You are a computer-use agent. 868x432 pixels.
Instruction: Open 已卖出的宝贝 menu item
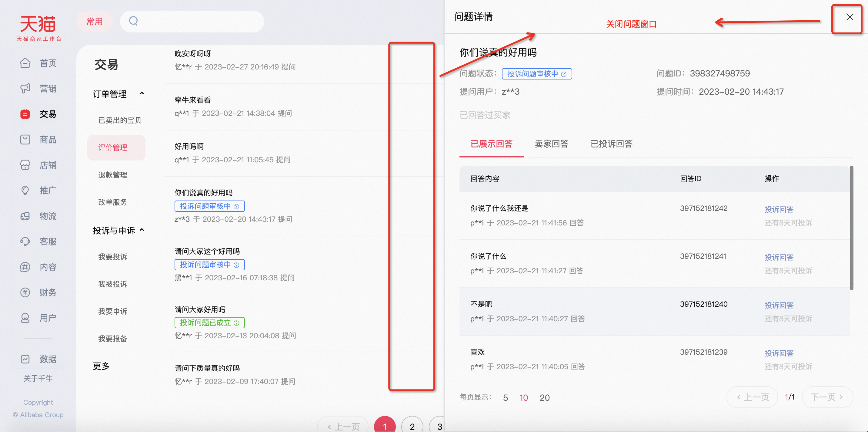point(120,120)
